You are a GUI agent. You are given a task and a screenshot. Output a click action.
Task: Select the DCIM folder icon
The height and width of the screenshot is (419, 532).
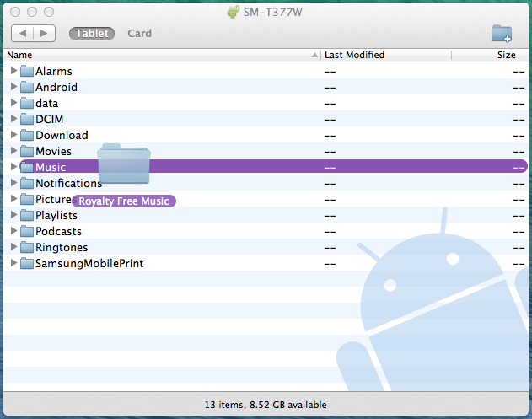[x=27, y=119]
